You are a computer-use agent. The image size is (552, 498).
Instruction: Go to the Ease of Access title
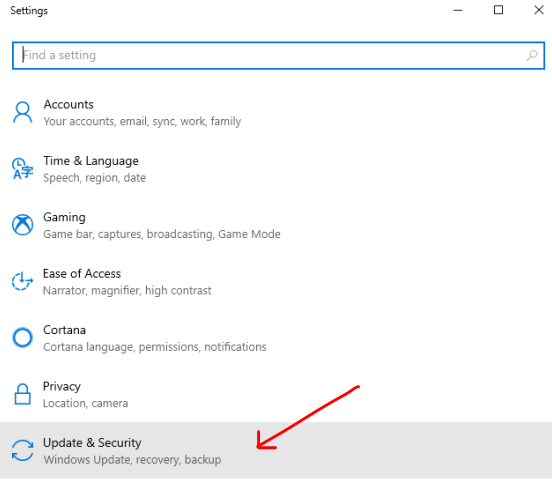(x=82, y=273)
